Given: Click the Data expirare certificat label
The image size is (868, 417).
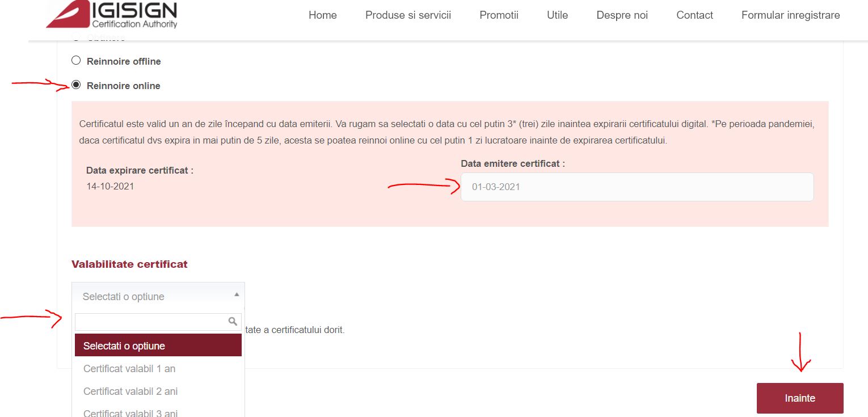Looking at the screenshot, I should pyautogui.click(x=140, y=170).
